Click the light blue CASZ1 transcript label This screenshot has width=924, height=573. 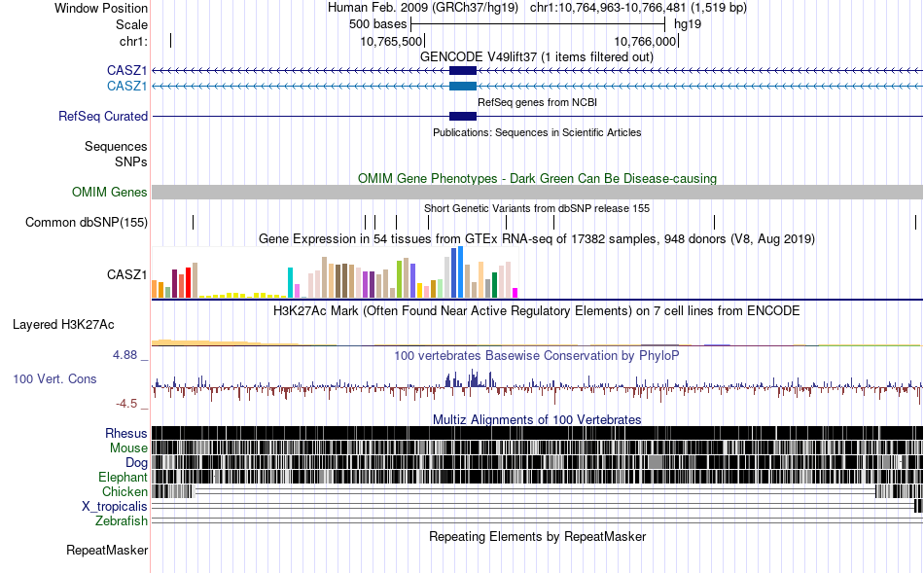[x=126, y=86]
